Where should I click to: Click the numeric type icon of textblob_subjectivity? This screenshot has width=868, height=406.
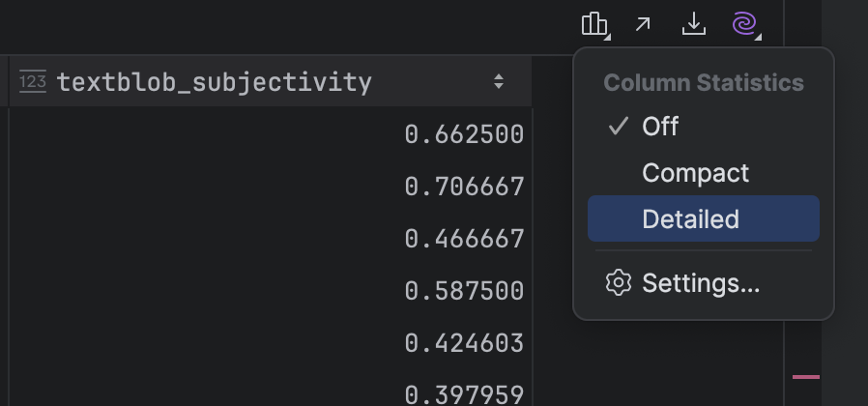33,81
